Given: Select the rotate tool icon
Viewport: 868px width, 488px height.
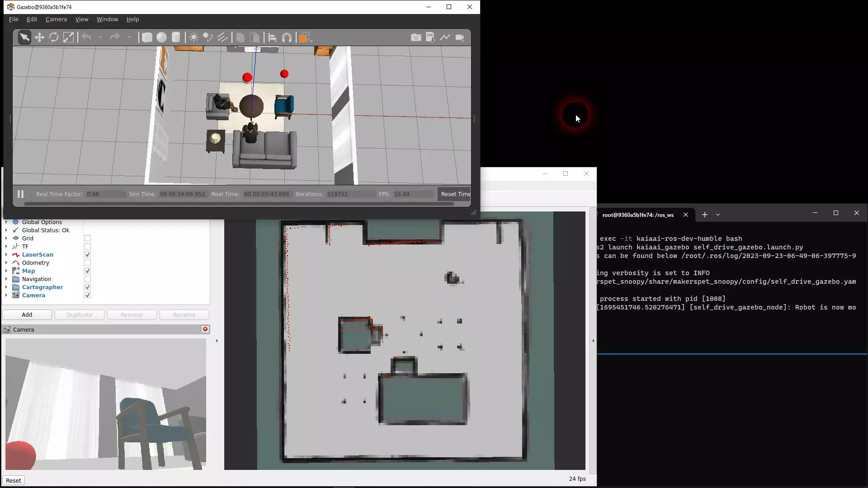Looking at the screenshot, I should pos(54,38).
